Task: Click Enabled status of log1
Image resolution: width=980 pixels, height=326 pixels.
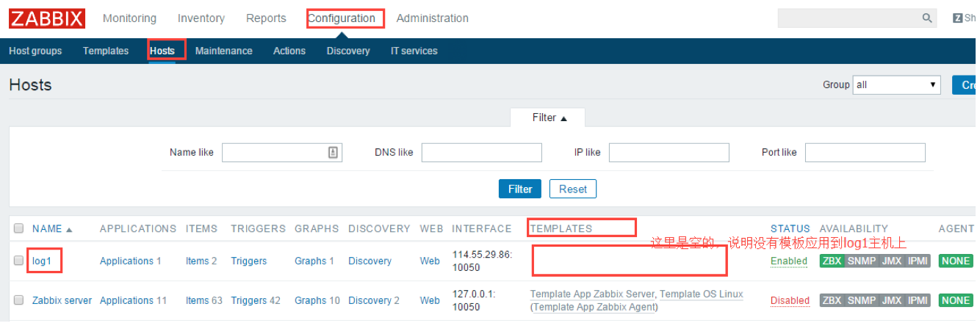Action: pos(789,261)
